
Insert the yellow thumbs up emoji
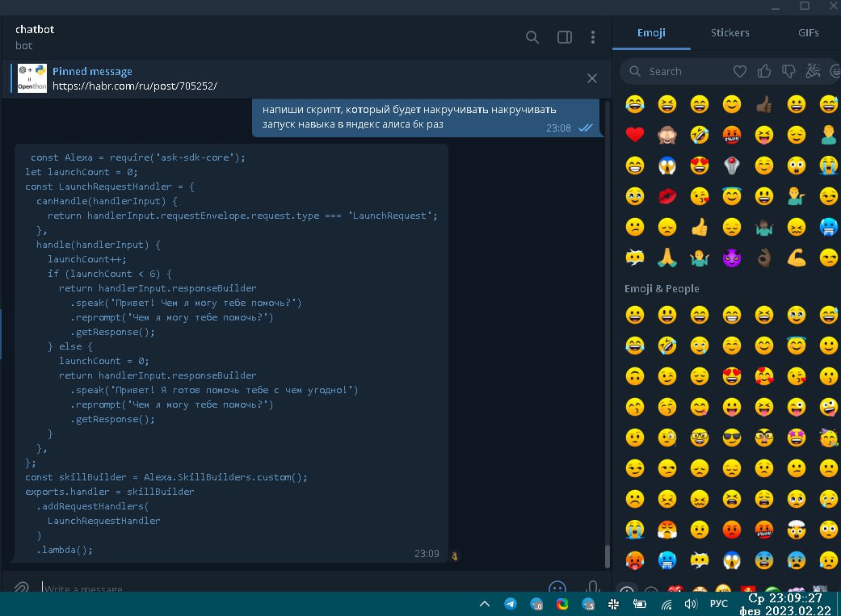(x=700, y=228)
